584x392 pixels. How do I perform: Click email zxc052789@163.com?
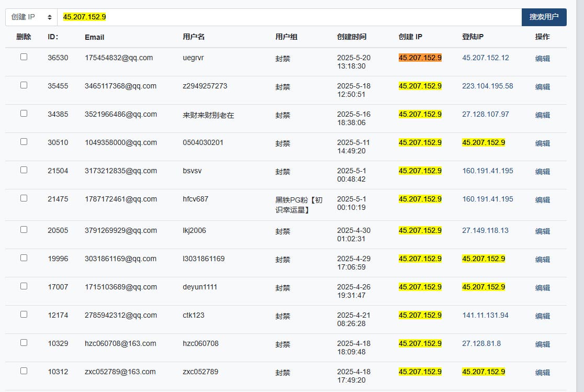[120, 372]
